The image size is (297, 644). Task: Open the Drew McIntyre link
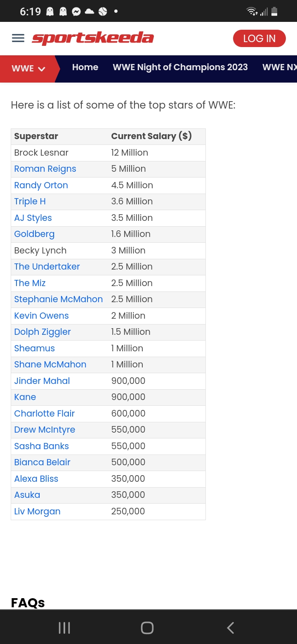pyautogui.click(x=45, y=430)
